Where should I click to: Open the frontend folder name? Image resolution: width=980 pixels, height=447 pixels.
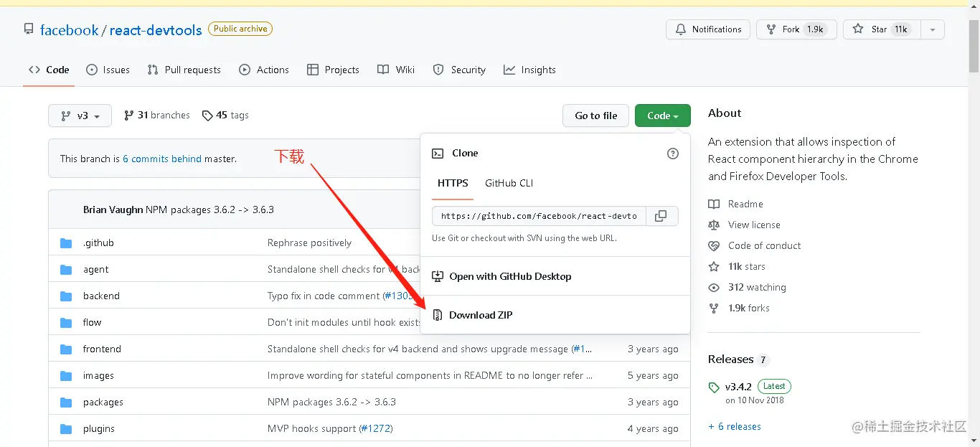[x=102, y=349]
